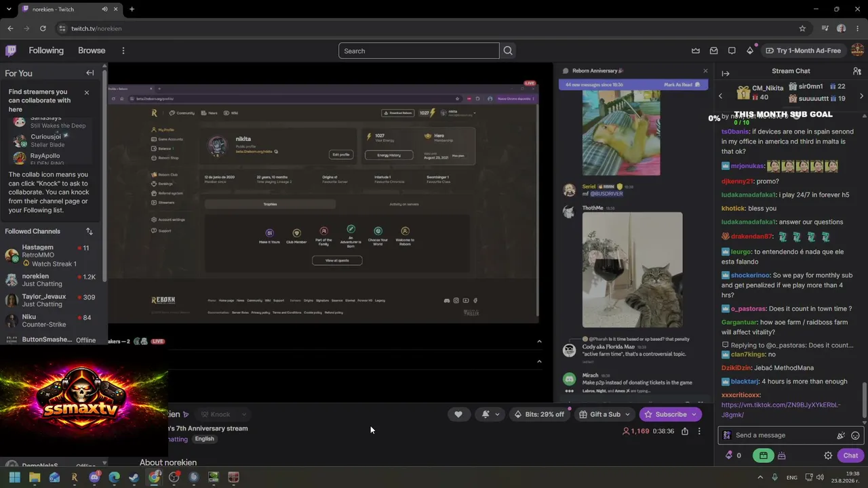This screenshot has width=868, height=488.
Task: Expand Subscribe options arrow
Action: point(694,414)
